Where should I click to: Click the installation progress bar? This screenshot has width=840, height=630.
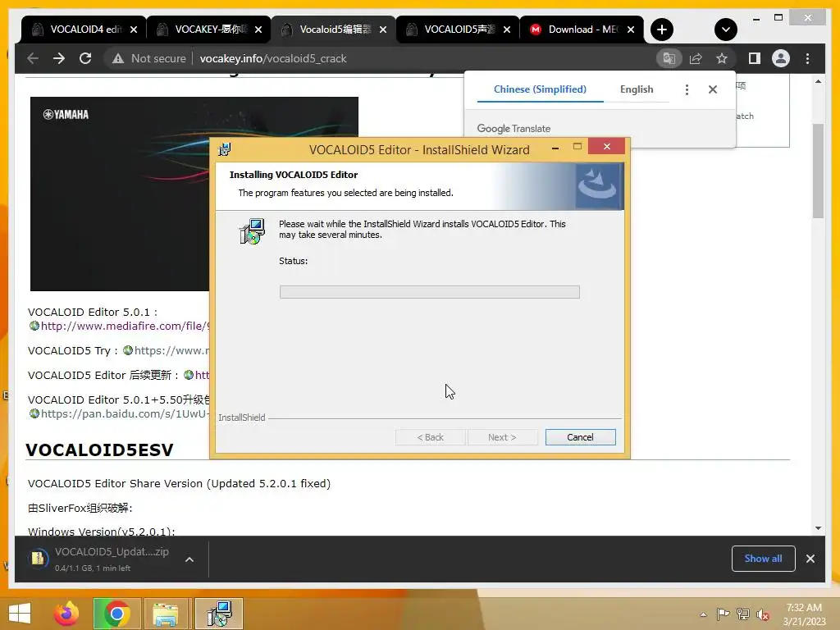[x=429, y=292]
